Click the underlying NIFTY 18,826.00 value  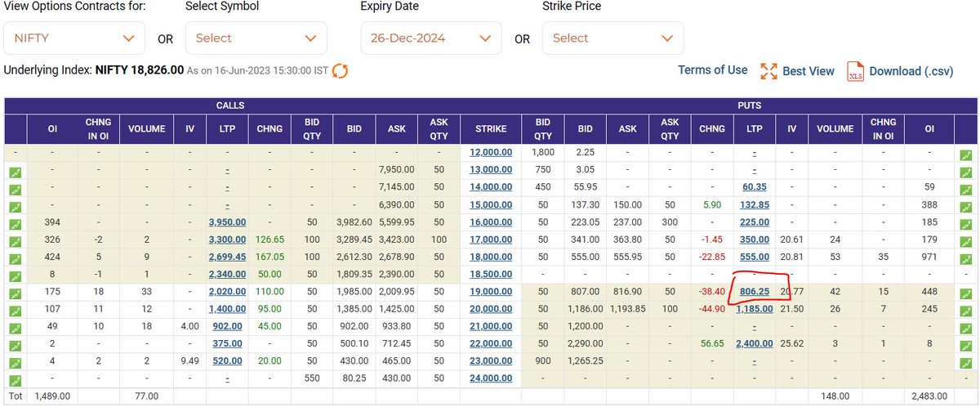(x=140, y=70)
